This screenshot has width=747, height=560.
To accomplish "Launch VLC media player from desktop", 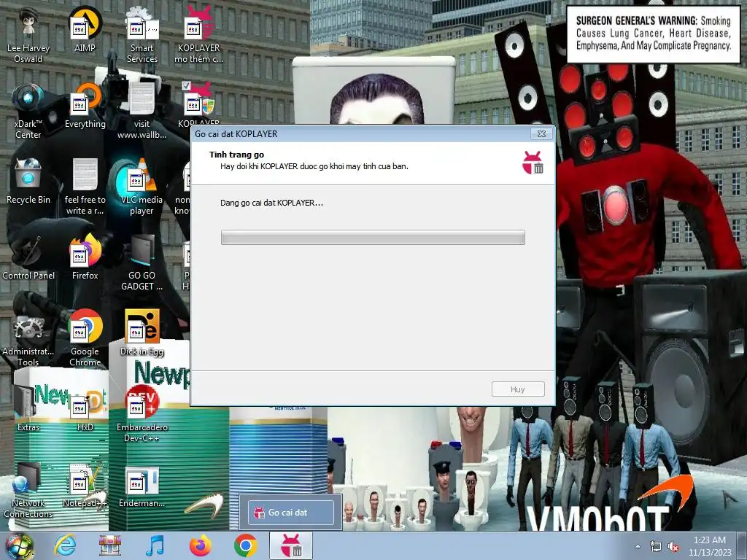I will point(142,187).
